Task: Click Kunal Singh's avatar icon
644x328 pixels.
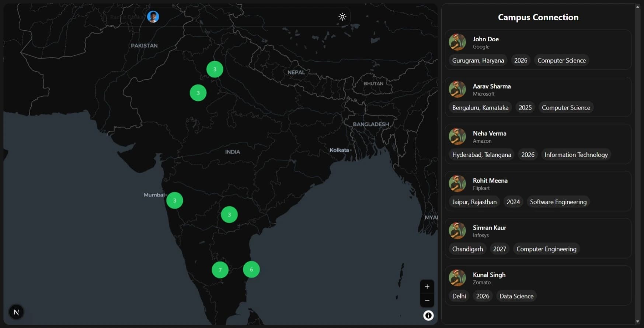Action: [457, 278]
